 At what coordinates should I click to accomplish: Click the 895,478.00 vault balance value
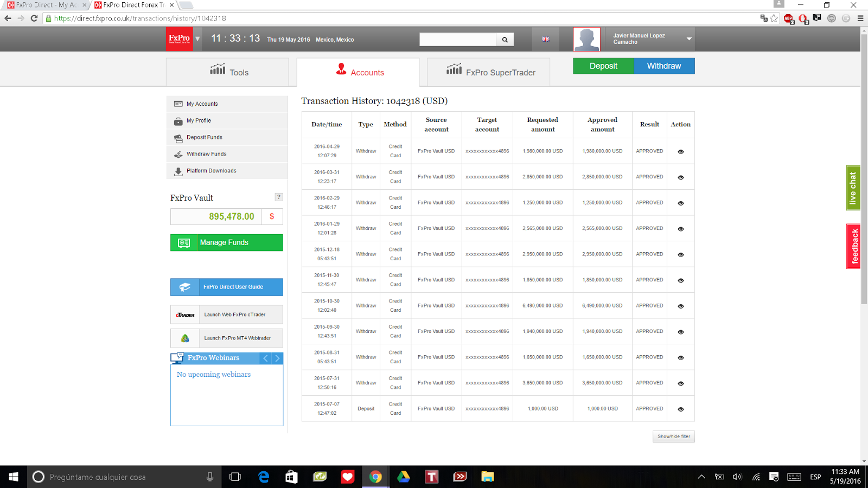(232, 217)
